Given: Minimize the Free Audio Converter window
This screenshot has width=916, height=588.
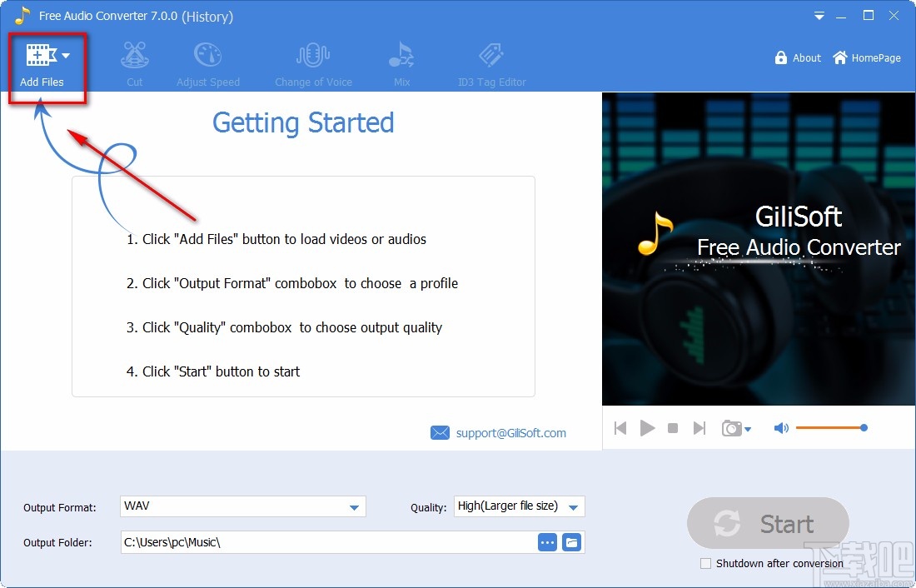Looking at the screenshot, I should pos(841,17).
